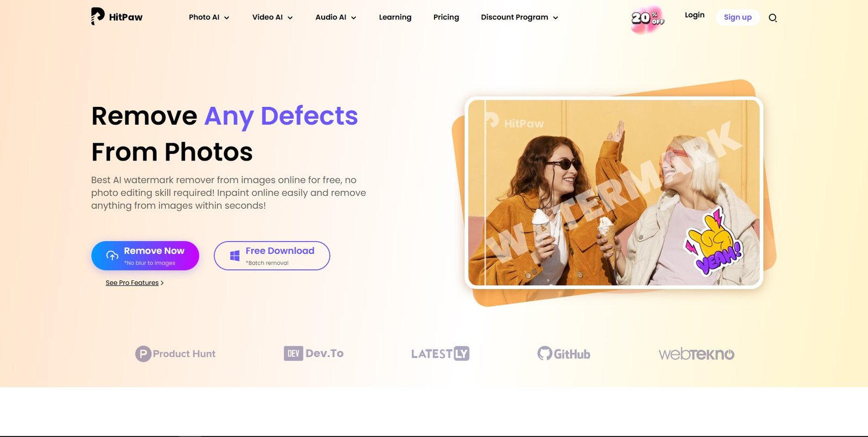The height and width of the screenshot is (437, 868).
Task: Click the before-after slider line on photo
Action: pyautogui.click(x=485, y=192)
